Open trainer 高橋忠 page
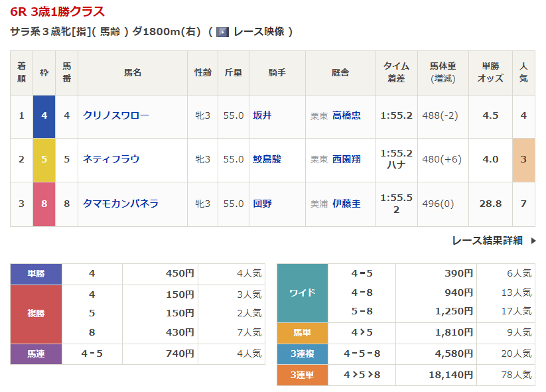The image size is (546, 392). pyautogui.click(x=346, y=115)
